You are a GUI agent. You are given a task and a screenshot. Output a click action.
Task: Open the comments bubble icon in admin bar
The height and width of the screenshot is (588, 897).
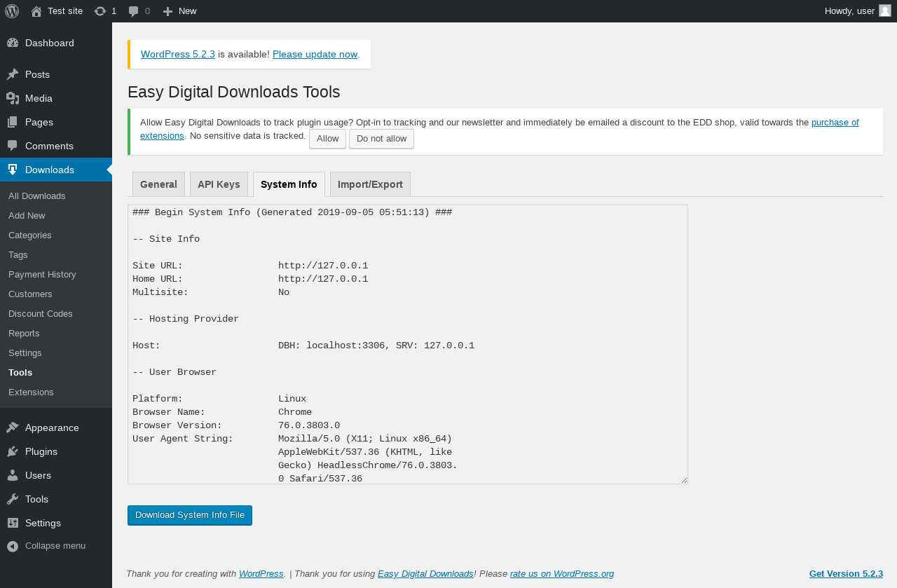pyautogui.click(x=134, y=11)
